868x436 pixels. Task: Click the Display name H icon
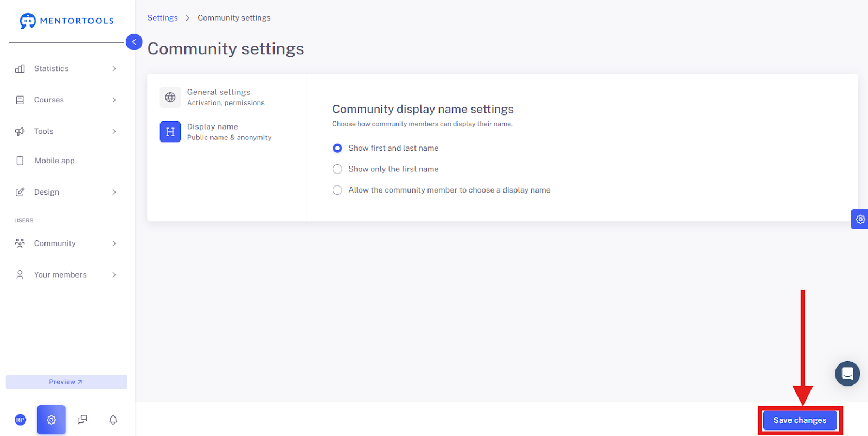[x=170, y=132]
